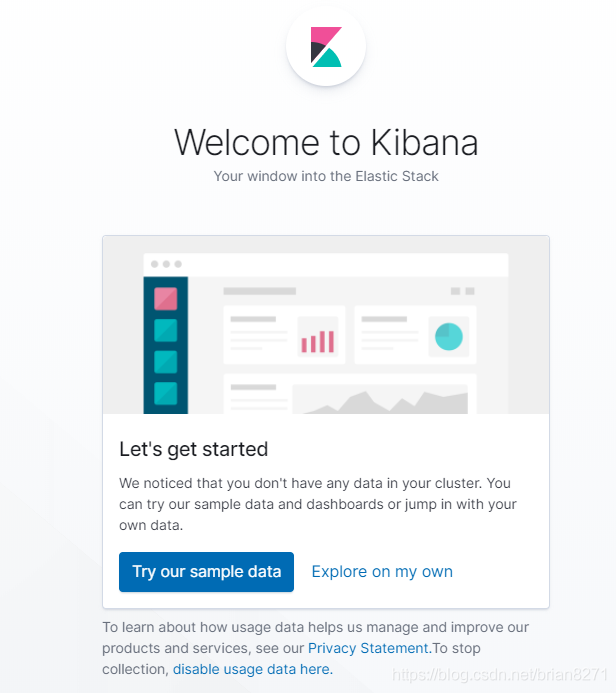Choose Explore on my own
The height and width of the screenshot is (693, 616).
click(382, 572)
